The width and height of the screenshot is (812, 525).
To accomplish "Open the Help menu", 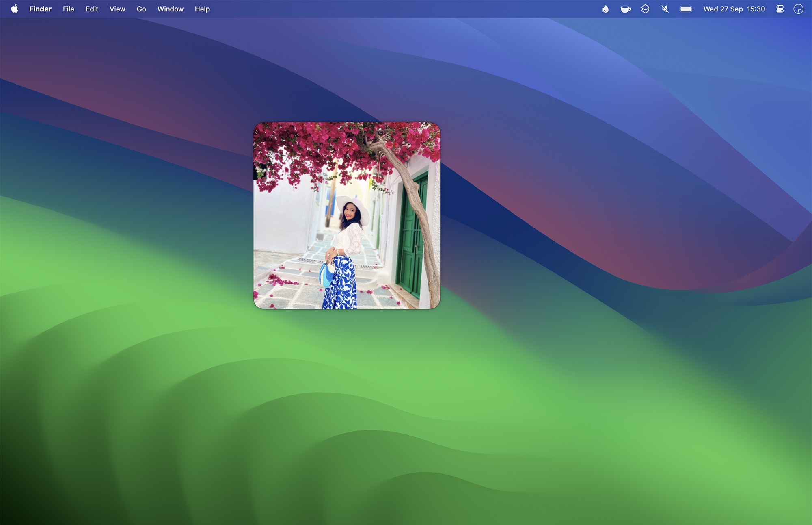I will click(202, 9).
